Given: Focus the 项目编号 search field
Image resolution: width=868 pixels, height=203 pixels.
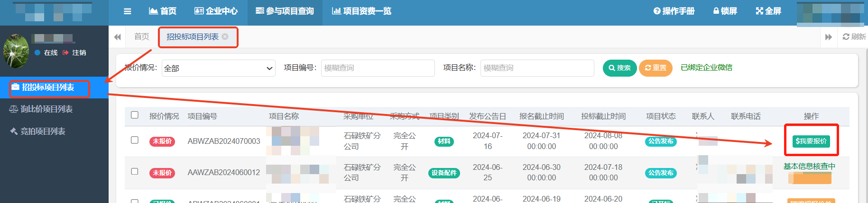Looking at the screenshot, I should [378, 68].
